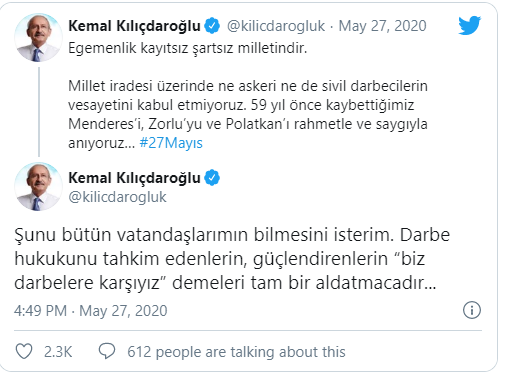This screenshot has width=508, height=384.
Task: Click the 2.3K likes count
Action: point(58,352)
